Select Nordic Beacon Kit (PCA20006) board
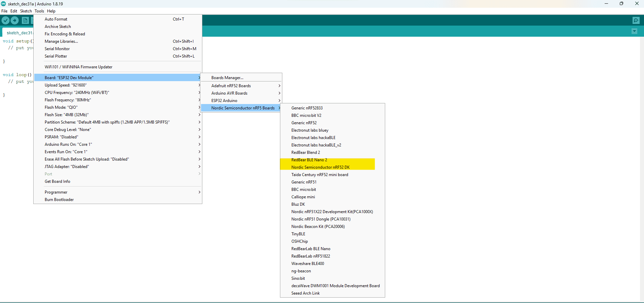This screenshot has width=644, height=303. (x=332, y=227)
